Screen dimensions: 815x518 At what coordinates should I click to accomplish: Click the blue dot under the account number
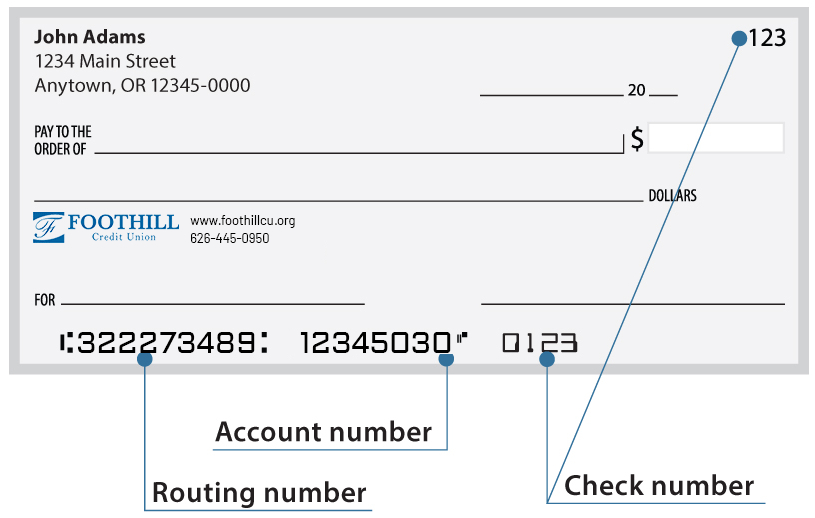[x=446, y=359]
